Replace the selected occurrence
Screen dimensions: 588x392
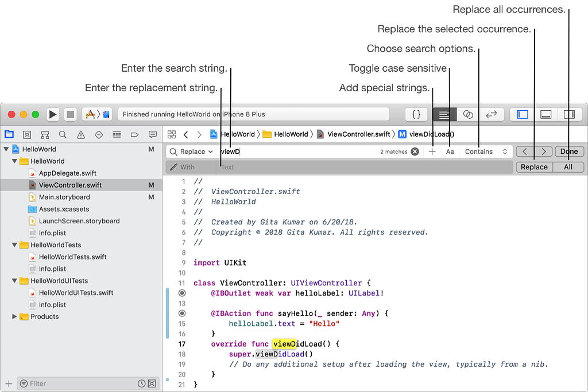[x=534, y=167]
